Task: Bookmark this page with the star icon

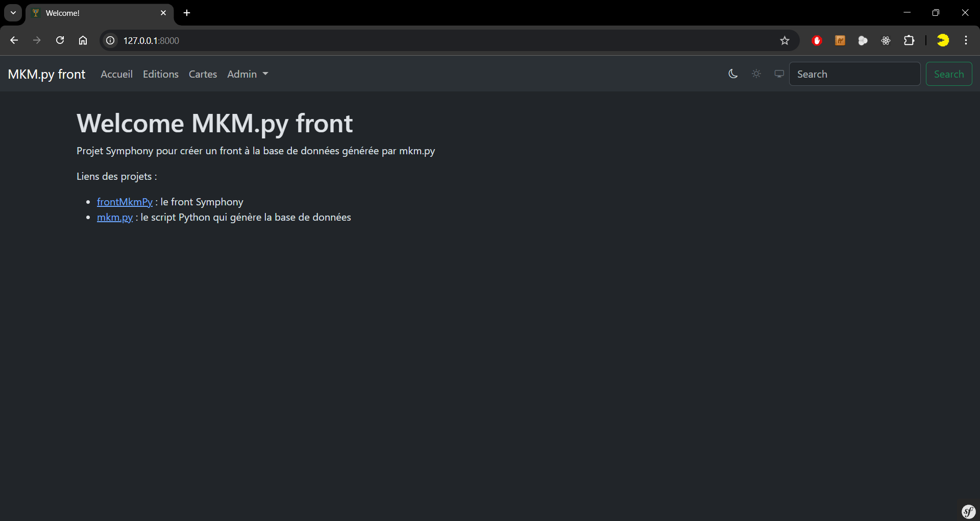Action: click(785, 40)
